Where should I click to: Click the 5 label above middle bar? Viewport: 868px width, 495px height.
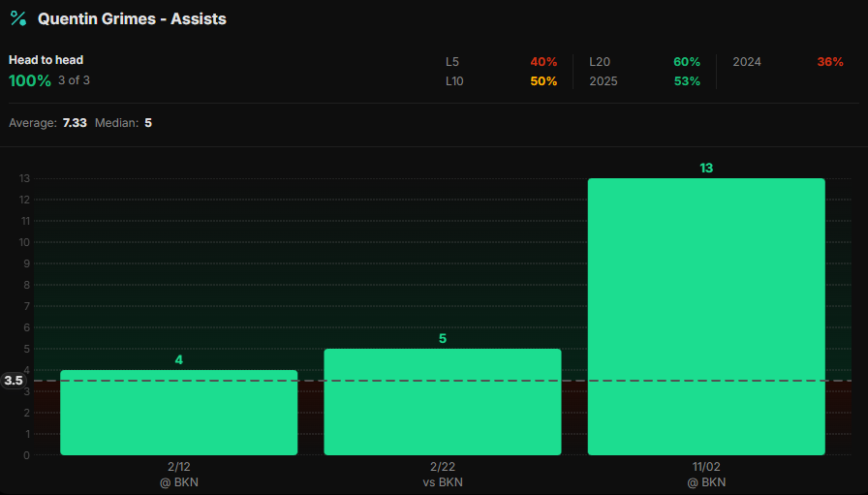443,339
